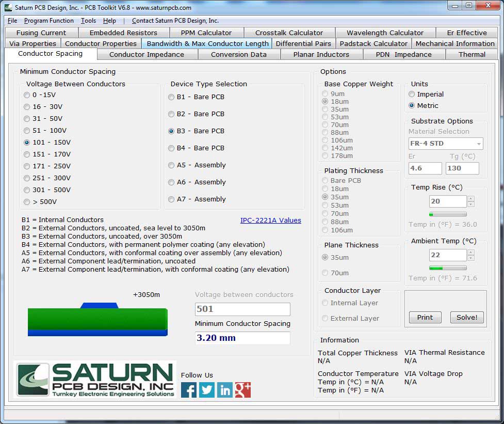Click the app icon in title bar
Screen dimensions: 504x424
[x=8, y=8]
